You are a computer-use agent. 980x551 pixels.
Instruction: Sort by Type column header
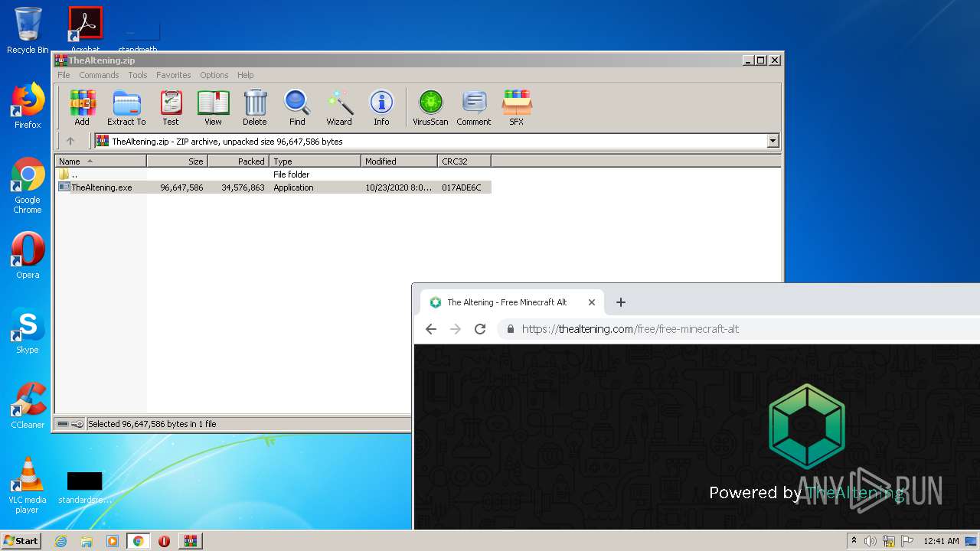pyautogui.click(x=315, y=161)
